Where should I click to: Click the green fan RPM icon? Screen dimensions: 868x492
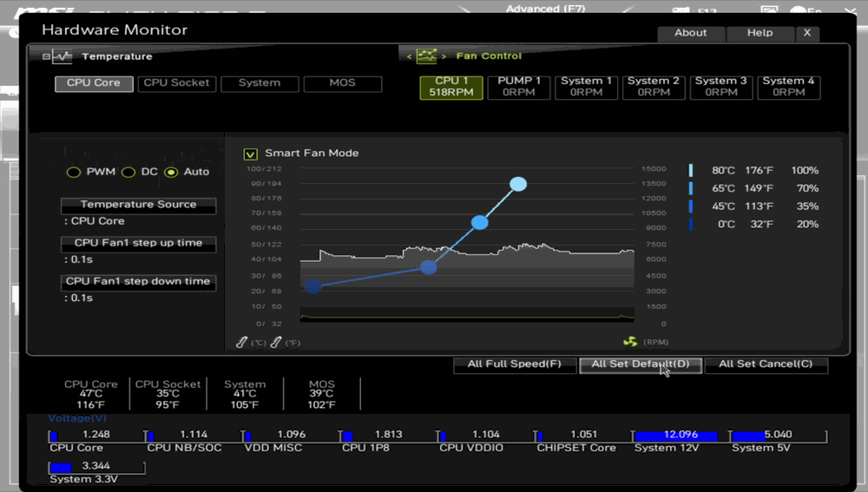pos(630,343)
